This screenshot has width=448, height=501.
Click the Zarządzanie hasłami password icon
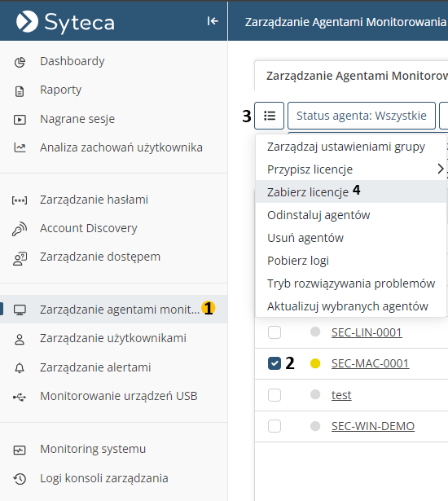pos(20,200)
